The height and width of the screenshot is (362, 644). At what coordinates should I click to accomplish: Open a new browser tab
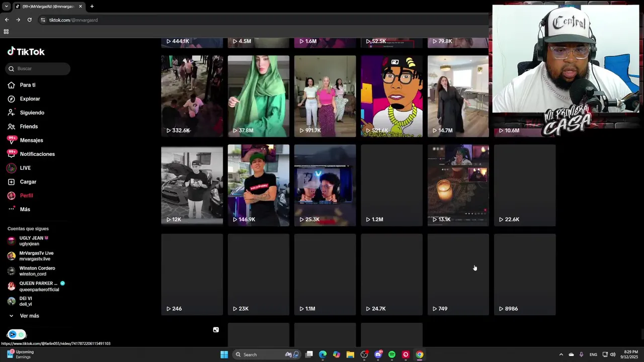tap(92, 7)
